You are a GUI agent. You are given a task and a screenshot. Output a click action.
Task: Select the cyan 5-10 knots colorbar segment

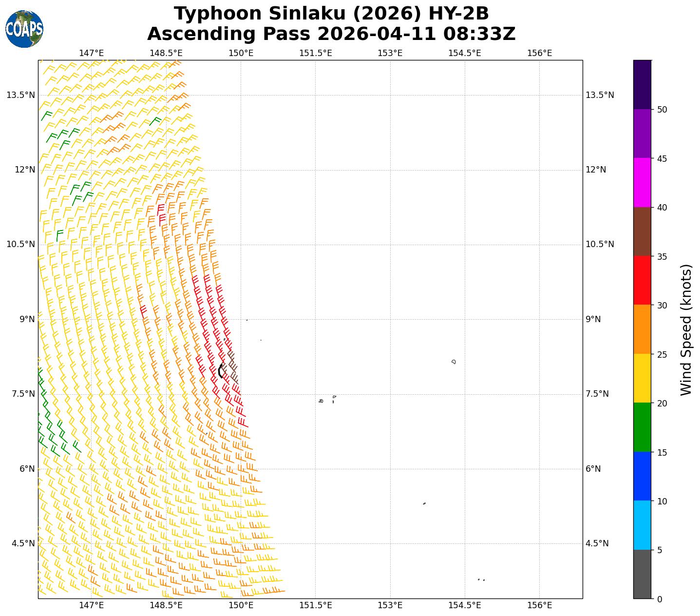tap(642, 525)
